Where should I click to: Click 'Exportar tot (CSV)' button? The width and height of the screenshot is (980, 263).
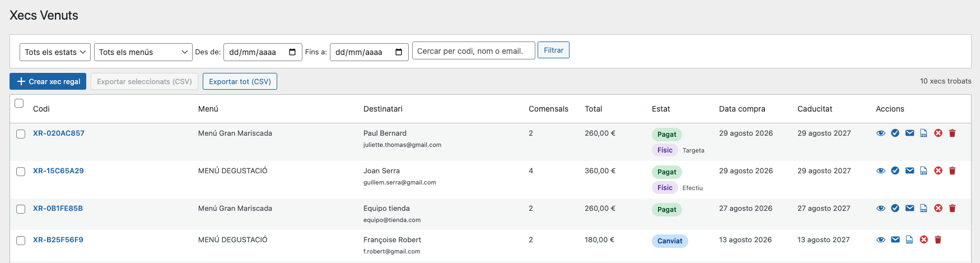(240, 81)
